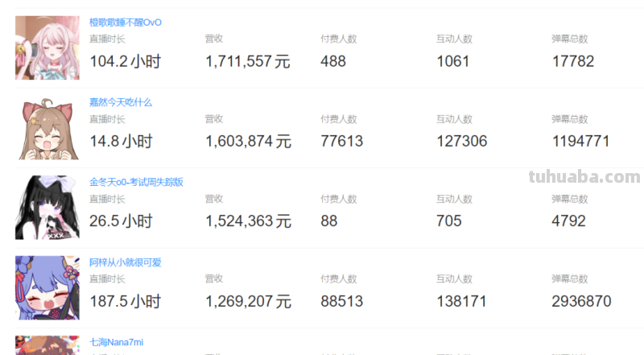Screen dimensions: 644x355
Task: Click the cat-eared avatar of 嘉然今天吃什么
Action: coord(47,128)
